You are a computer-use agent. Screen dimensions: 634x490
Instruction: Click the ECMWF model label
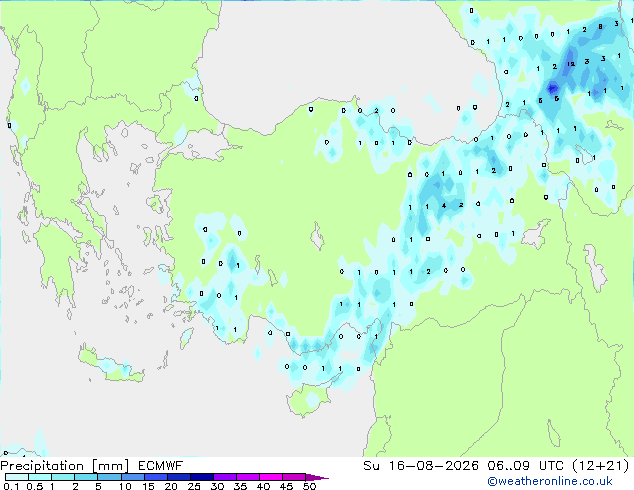point(161,466)
